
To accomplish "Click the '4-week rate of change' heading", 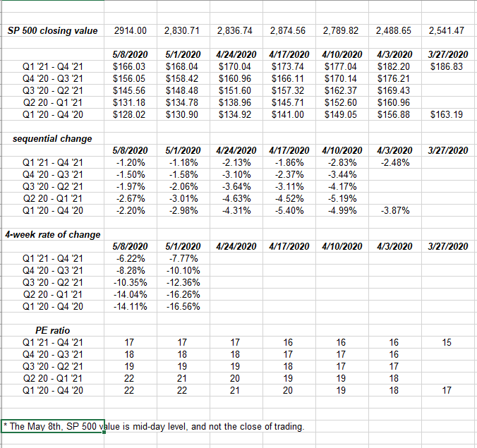I will [53, 235].
